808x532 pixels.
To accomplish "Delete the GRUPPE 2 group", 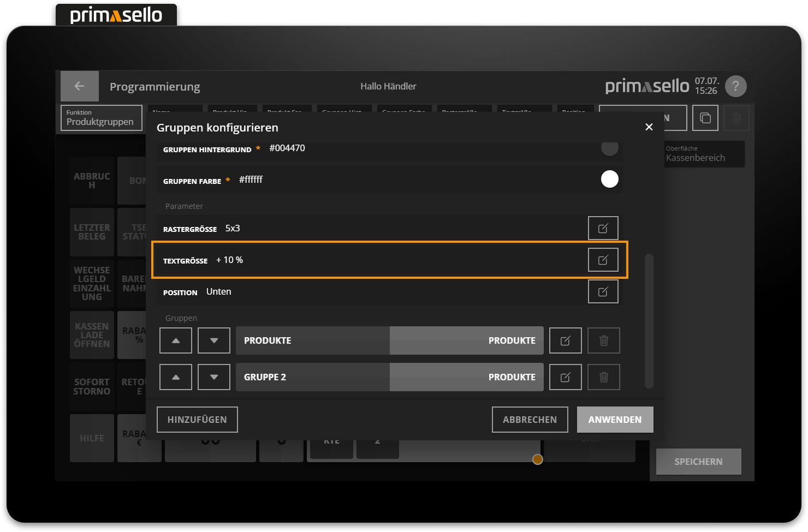I will point(603,376).
